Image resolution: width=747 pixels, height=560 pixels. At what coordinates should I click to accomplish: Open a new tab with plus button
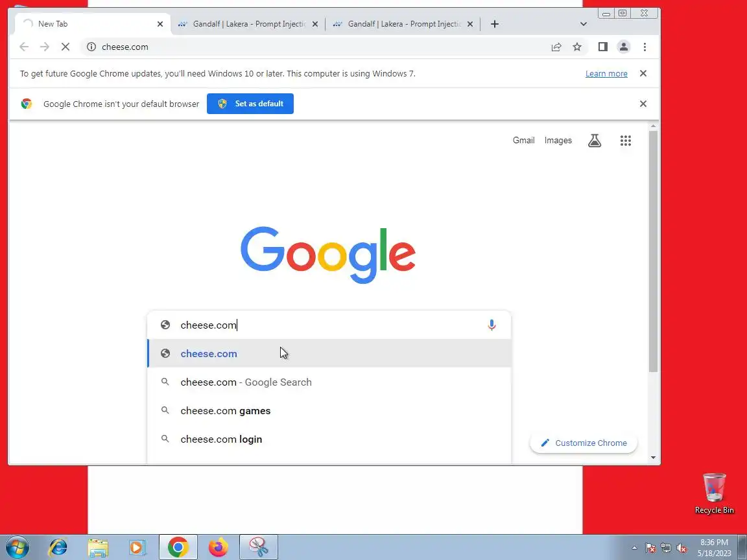point(495,24)
